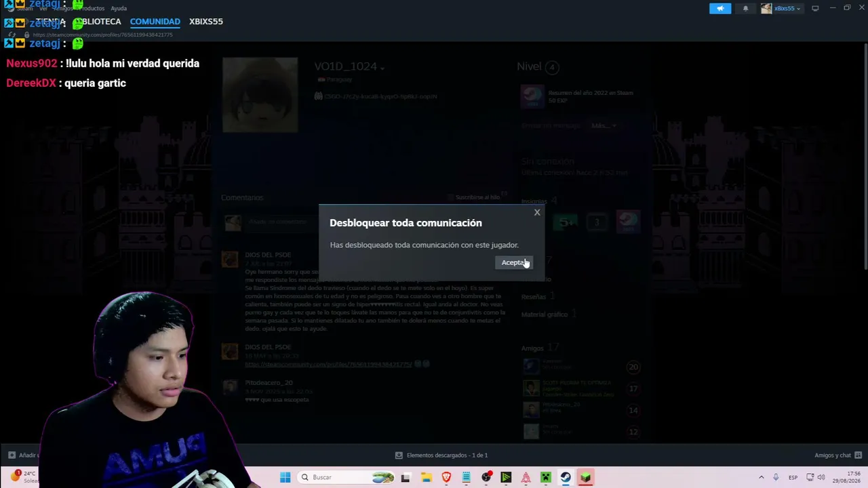Viewport: 868px width, 488px height.
Task: Open the Windows Start menu
Action: [x=285, y=477]
